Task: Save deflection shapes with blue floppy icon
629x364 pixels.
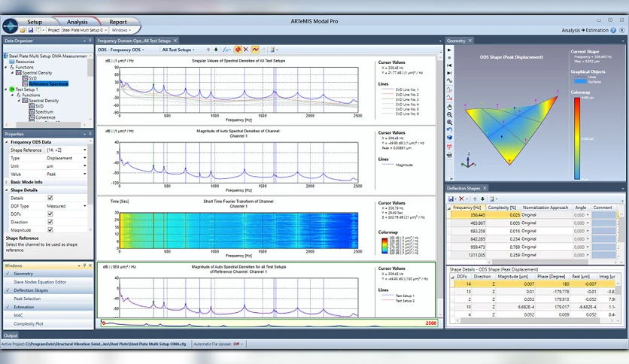Action: (x=451, y=199)
